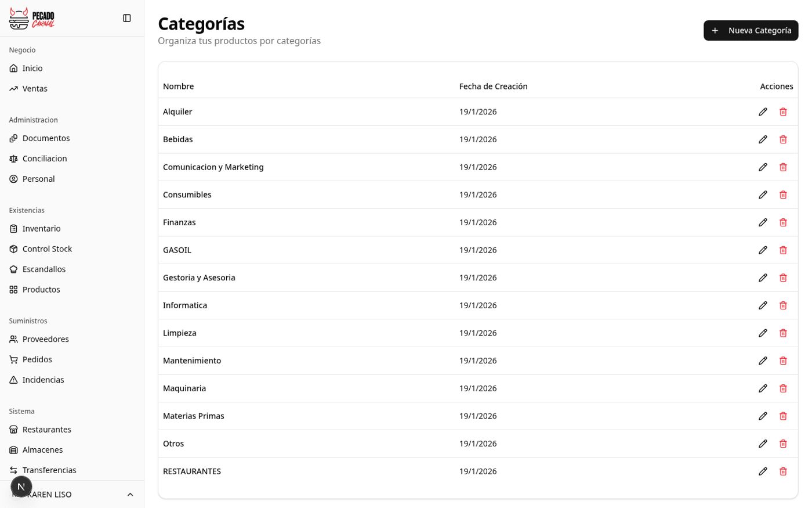This screenshot has height=508, width=812.
Task: Delete the Bebidas category using trash icon
Action: tap(783, 139)
